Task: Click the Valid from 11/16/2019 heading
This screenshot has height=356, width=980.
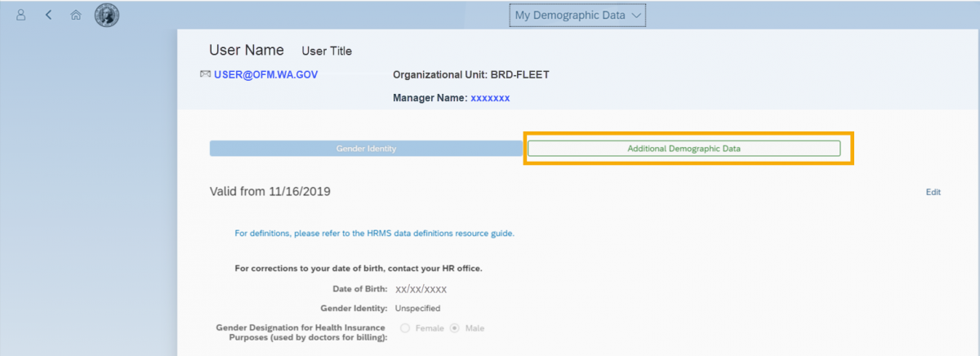Action: (269, 192)
